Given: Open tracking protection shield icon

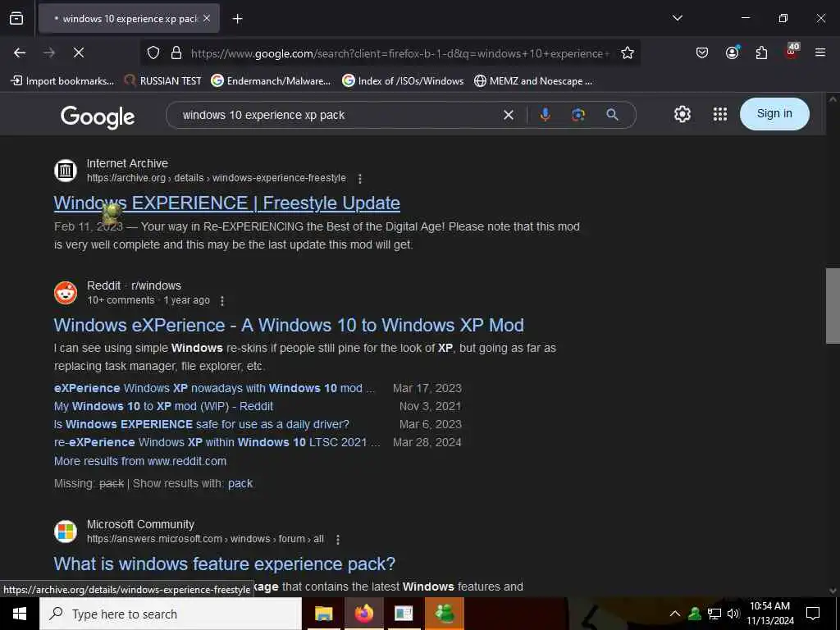Looking at the screenshot, I should point(153,53).
